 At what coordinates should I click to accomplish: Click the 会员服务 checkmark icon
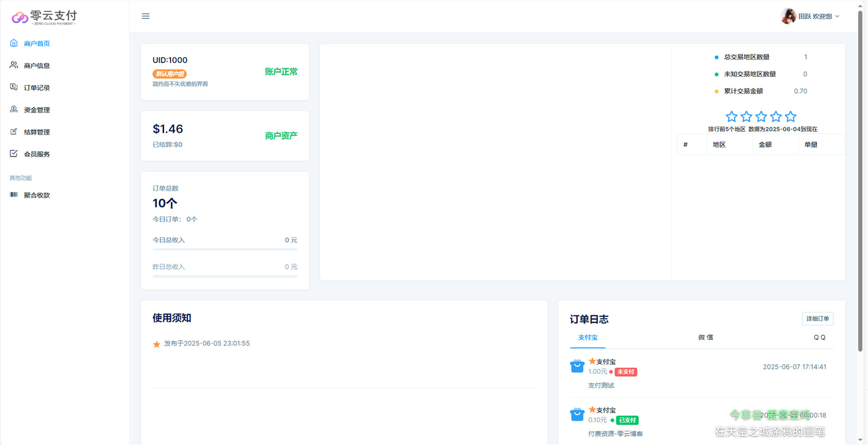14,154
